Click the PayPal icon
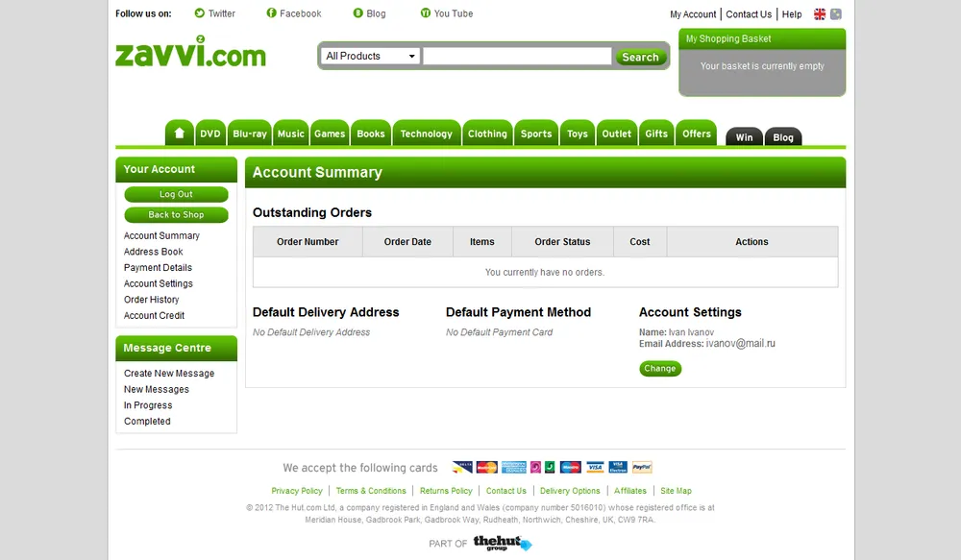Viewport: 961px width, 560px height. click(642, 468)
